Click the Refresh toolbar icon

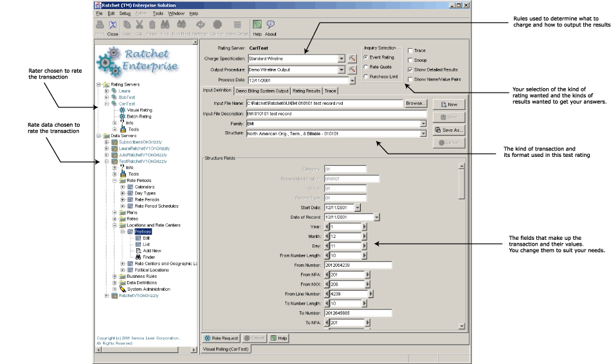[200, 25]
